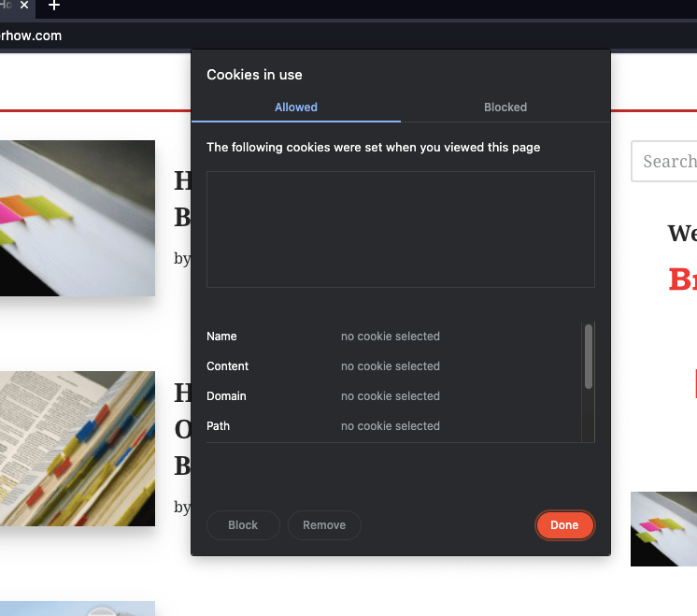
Task: Click the Domain row's 'no cookie selected' value
Action: 391,395
